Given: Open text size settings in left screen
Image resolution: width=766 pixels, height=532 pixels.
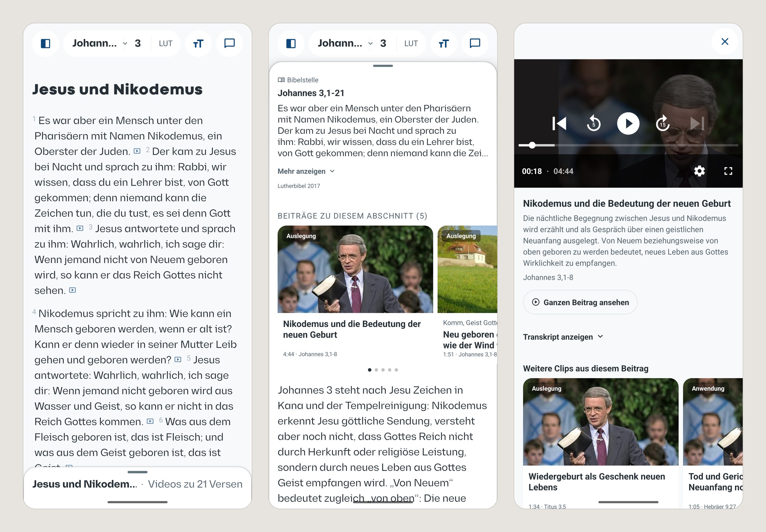Looking at the screenshot, I should point(198,43).
